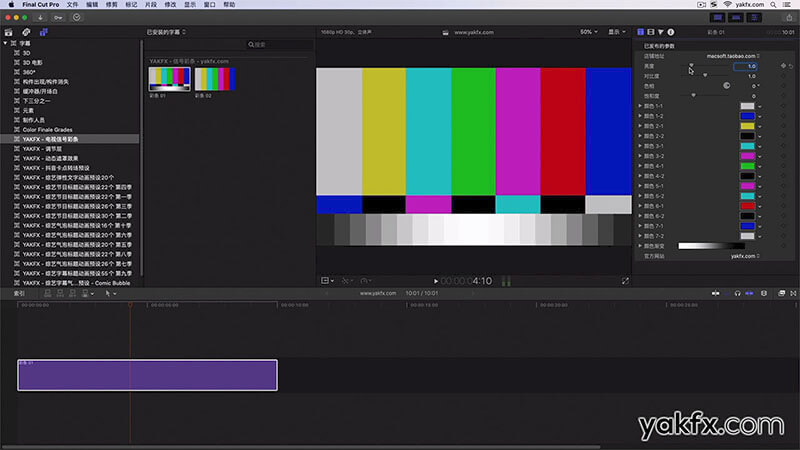Screen dimensions: 800x450
Task: Open the Generator inspector funnel icon
Action: point(661,32)
